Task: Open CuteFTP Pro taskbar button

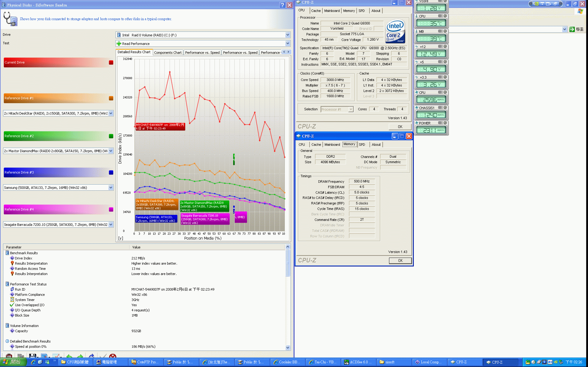Action: pyautogui.click(x=145, y=362)
